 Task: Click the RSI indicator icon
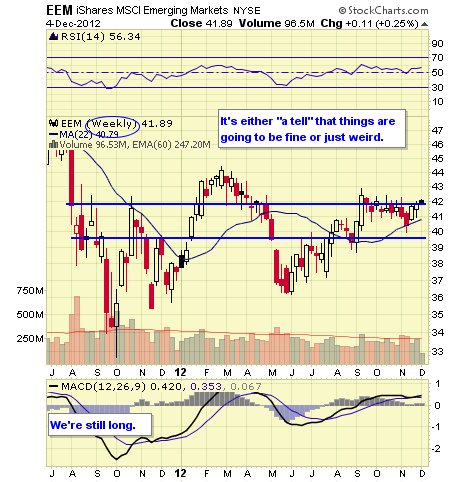(53, 36)
